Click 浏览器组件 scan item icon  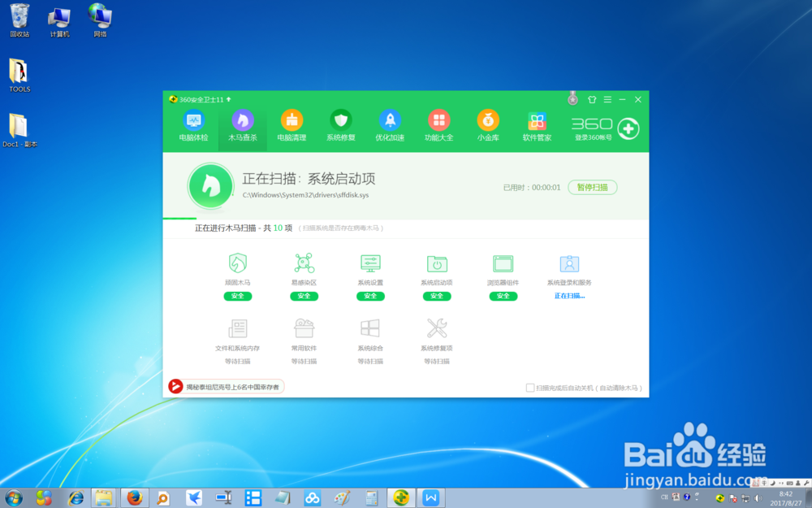[503, 263]
